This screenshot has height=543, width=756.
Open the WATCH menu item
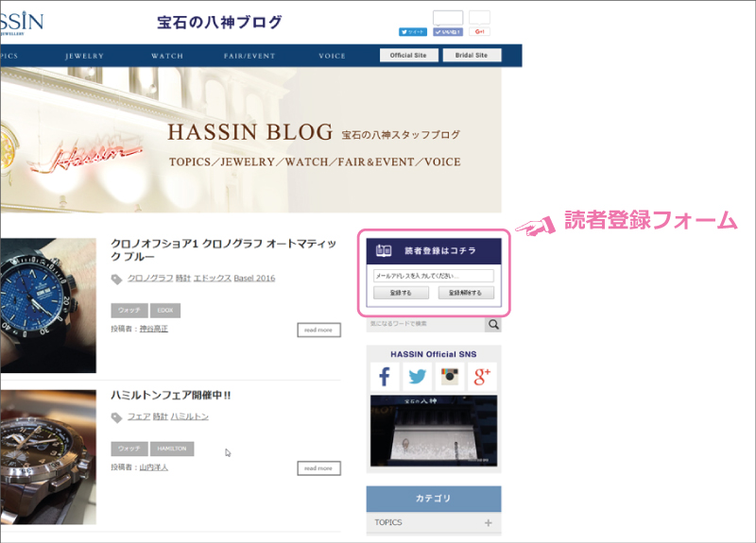click(x=167, y=56)
